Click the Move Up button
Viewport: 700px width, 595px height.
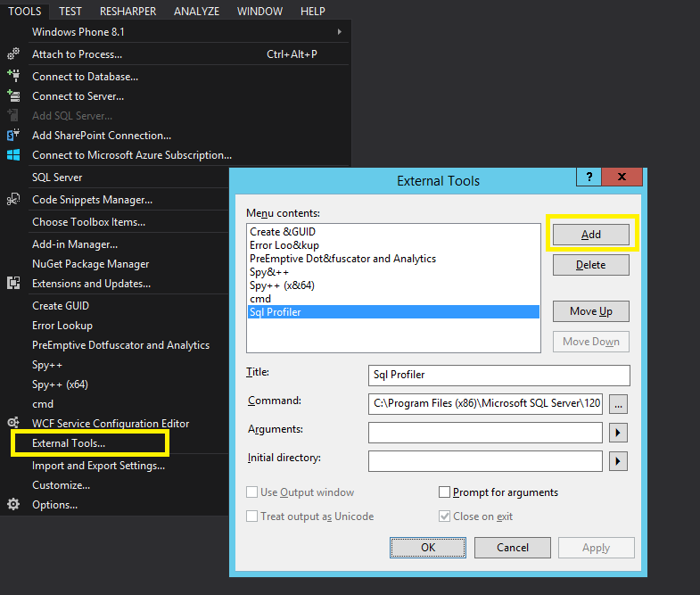click(x=591, y=311)
